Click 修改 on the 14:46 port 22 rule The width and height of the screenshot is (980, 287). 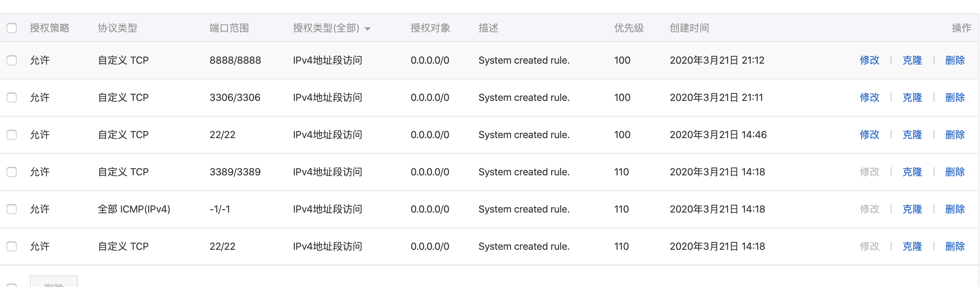(869, 135)
